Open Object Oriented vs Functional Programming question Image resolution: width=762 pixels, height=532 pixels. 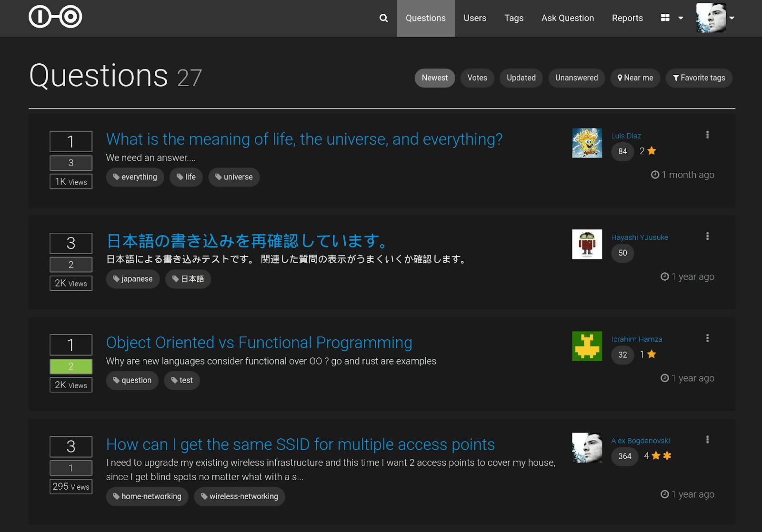pos(259,343)
